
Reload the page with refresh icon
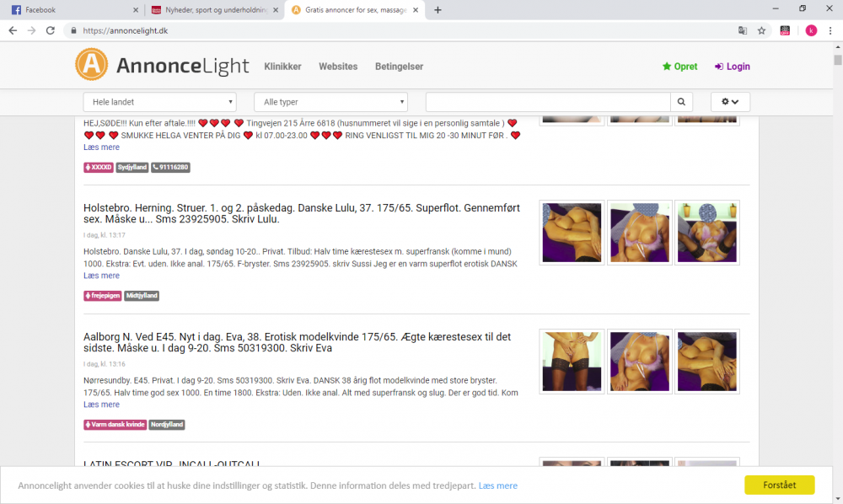(x=51, y=30)
